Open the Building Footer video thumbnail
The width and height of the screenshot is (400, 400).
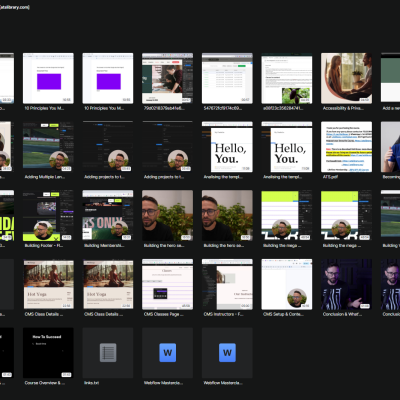48,216
